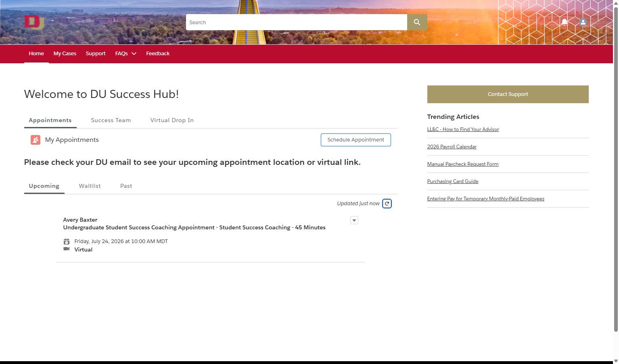Show the Waitlist tab

(90, 186)
